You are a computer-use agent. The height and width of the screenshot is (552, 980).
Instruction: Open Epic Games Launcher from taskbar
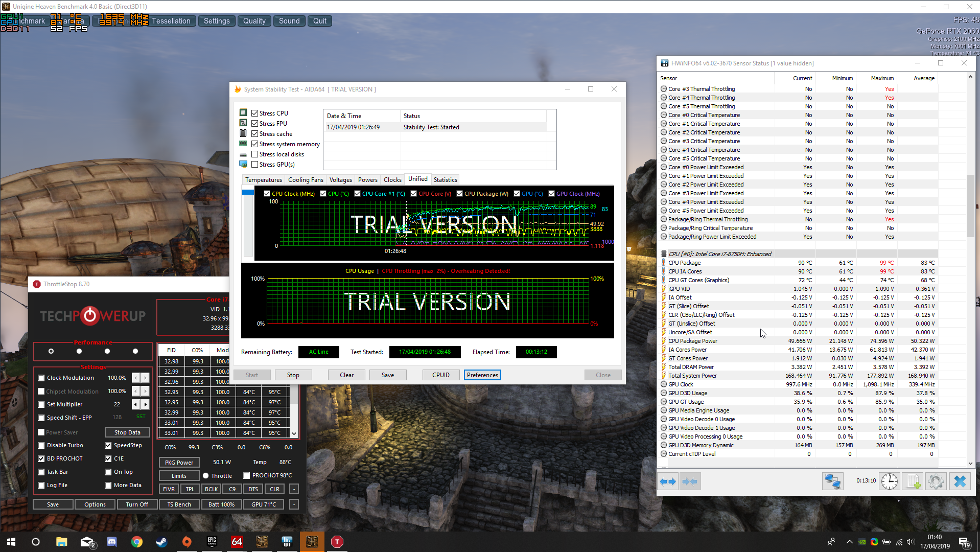point(212,542)
